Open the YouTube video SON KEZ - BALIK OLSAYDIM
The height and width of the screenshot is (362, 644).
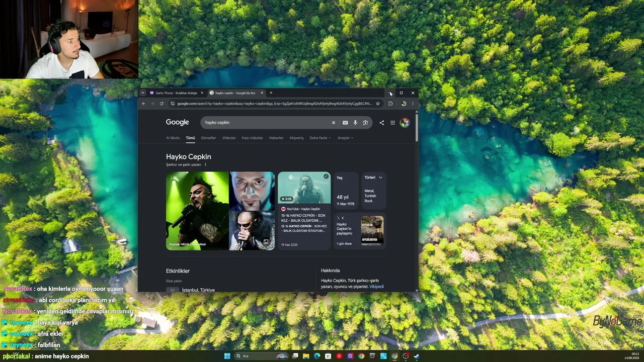(x=304, y=217)
